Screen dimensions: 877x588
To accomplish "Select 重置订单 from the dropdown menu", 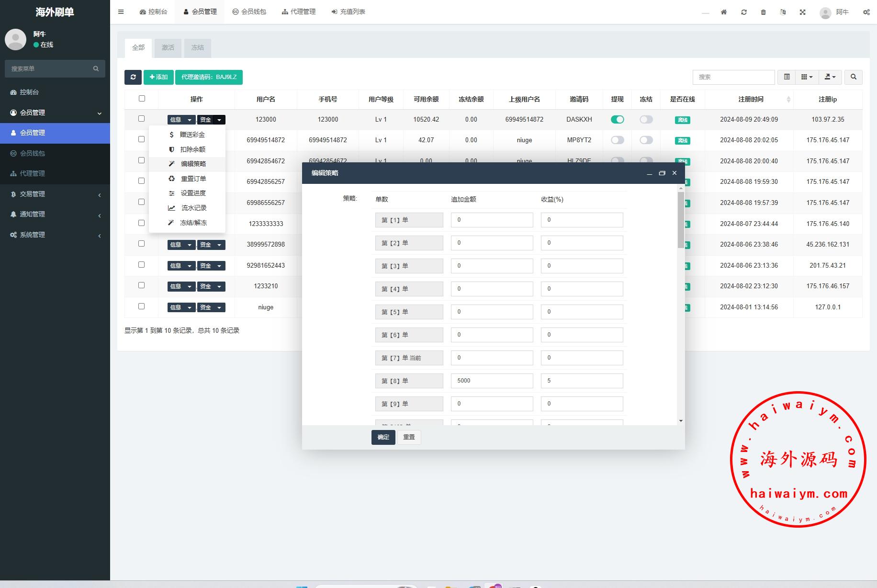I will tap(193, 179).
